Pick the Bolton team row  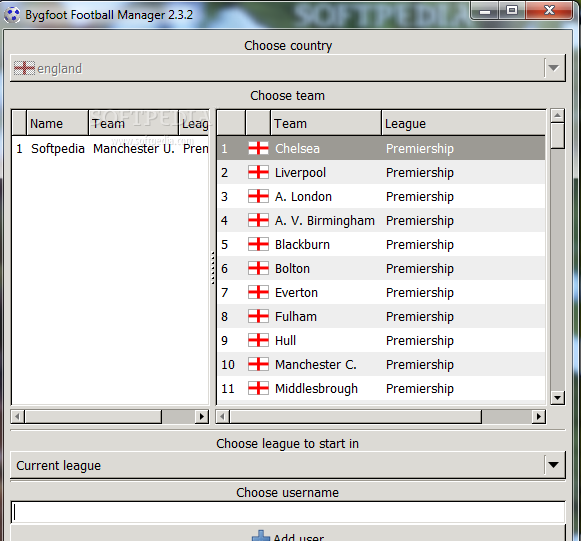tap(381, 268)
